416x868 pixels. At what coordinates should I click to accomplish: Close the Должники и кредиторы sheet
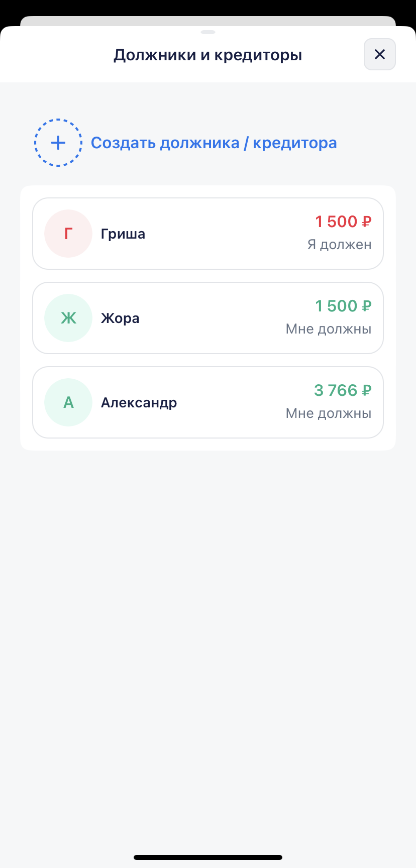point(379,54)
